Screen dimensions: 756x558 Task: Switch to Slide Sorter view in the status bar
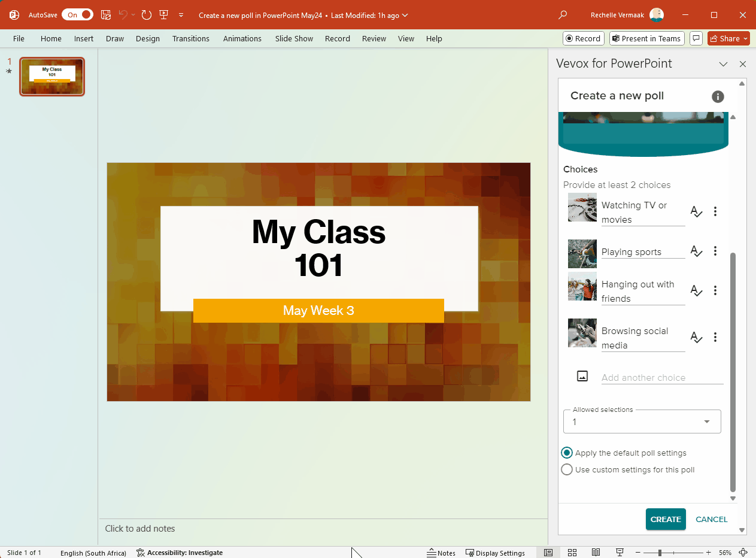pyautogui.click(x=572, y=552)
